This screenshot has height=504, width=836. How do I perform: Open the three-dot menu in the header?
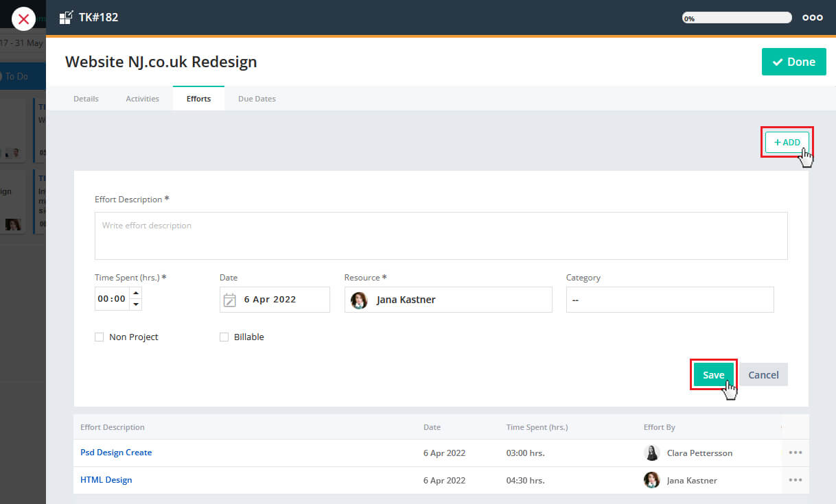pyautogui.click(x=813, y=18)
